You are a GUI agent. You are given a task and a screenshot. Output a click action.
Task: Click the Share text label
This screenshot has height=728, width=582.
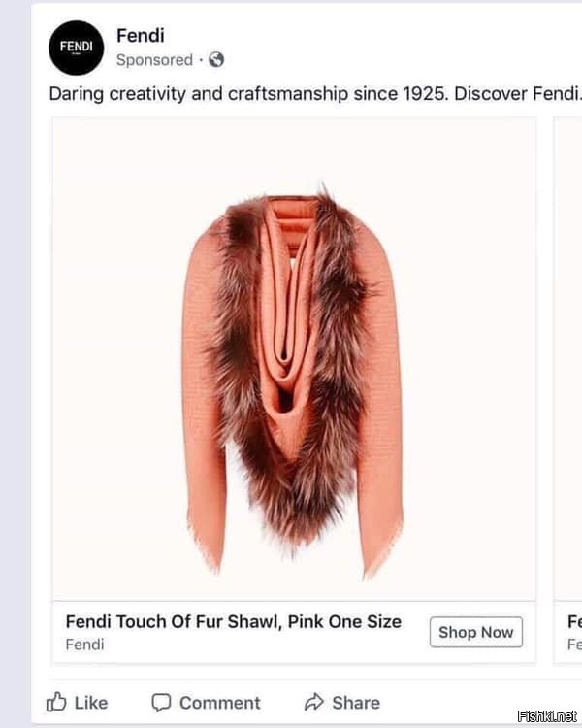356,703
